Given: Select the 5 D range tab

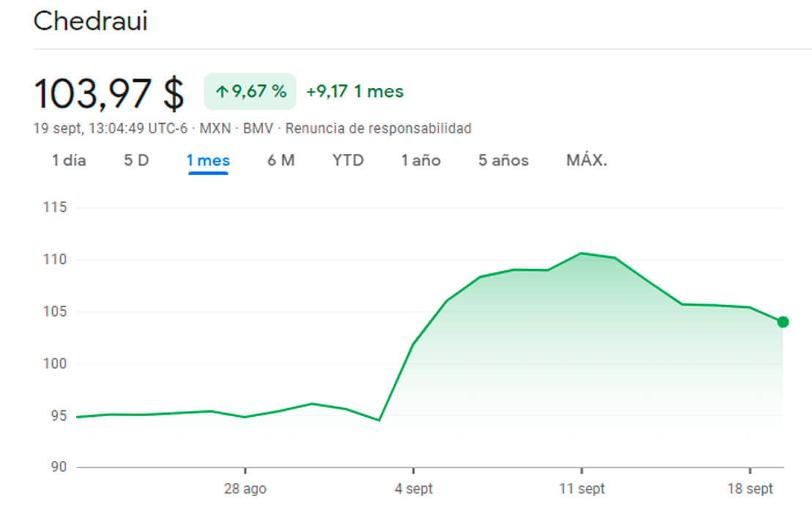Looking at the screenshot, I should (x=136, y=160).
